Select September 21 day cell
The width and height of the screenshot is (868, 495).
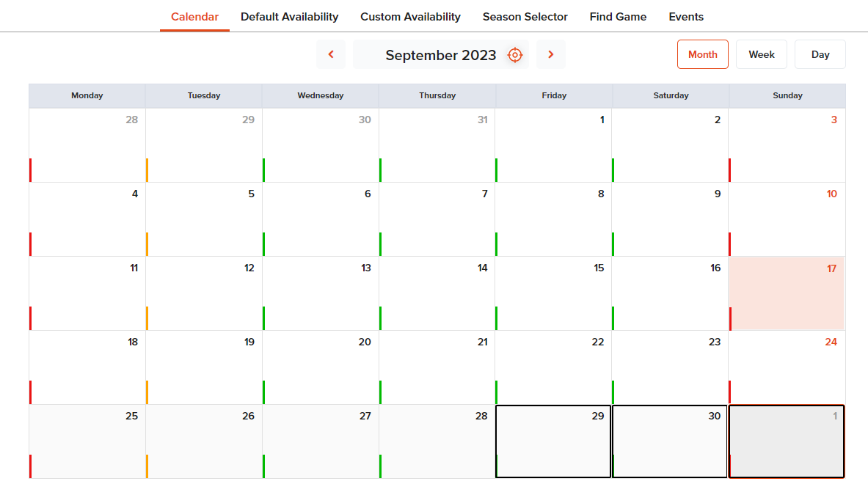(437, 367)
